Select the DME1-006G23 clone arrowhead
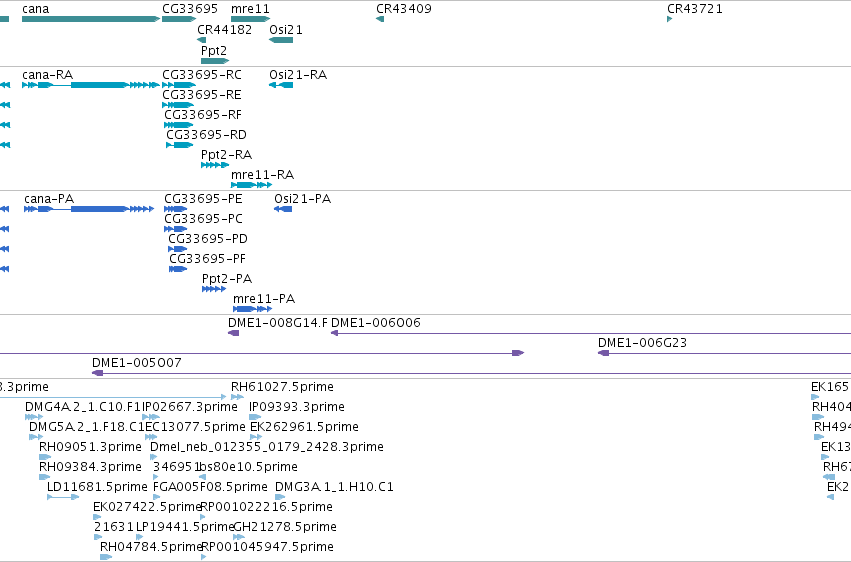Image resolution: width=851 pixels, height=562 pixels. click(x=603, y=353)
